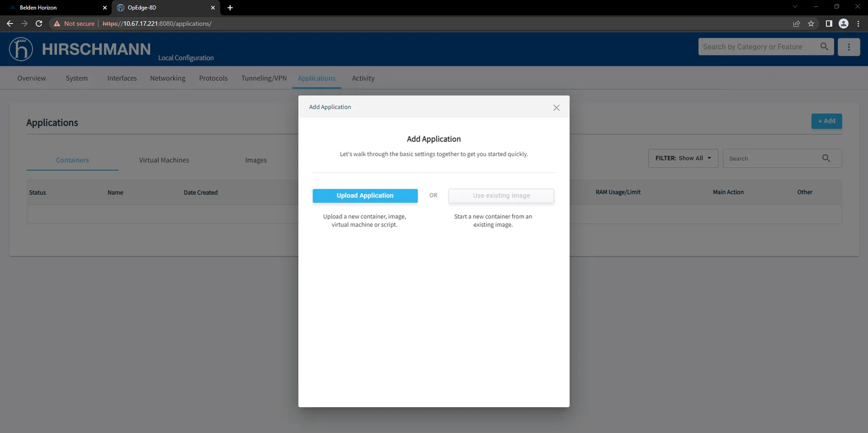868x433 pixels.
Task: Open the Protocols tab
Action: tap(213, 78)
